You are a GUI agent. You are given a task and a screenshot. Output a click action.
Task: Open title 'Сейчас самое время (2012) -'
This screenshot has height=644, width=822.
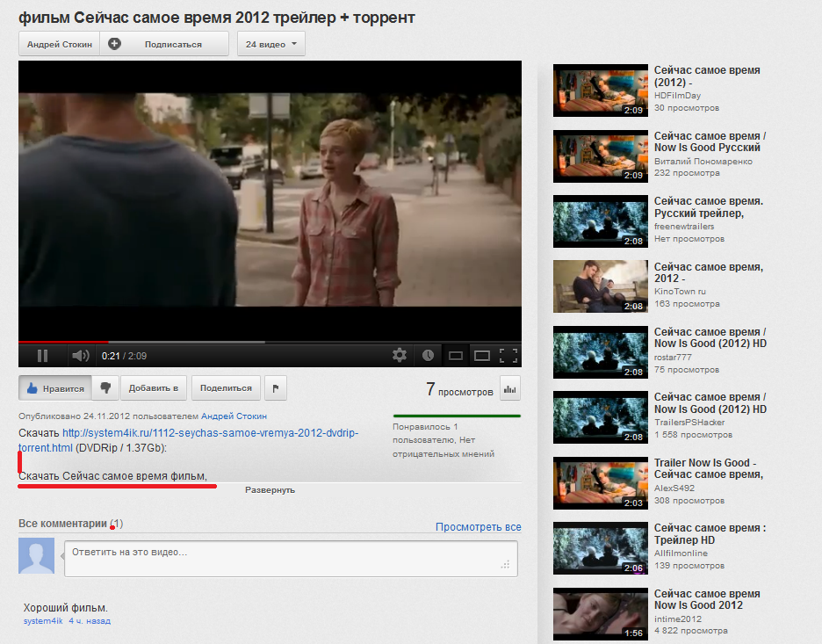[707, 76]
